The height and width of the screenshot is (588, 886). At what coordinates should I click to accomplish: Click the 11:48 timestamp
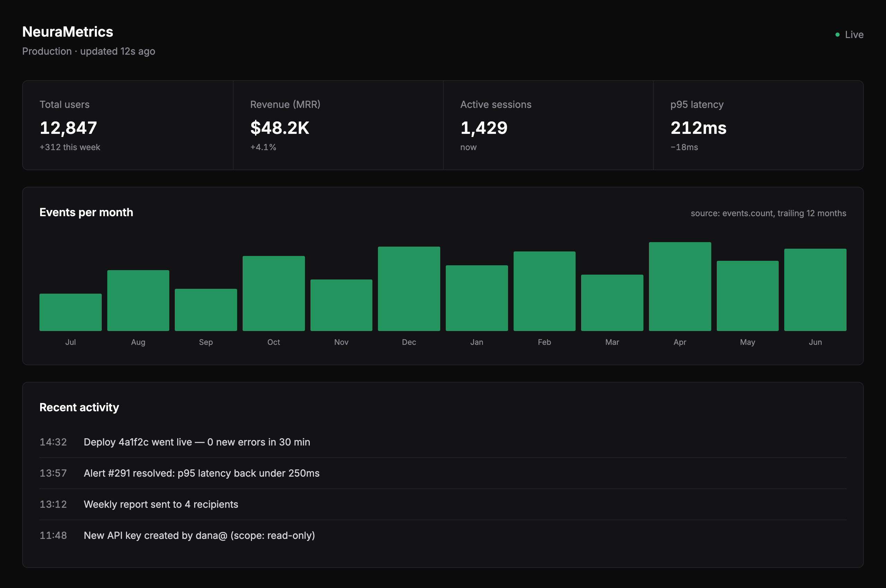coord(53,535)
